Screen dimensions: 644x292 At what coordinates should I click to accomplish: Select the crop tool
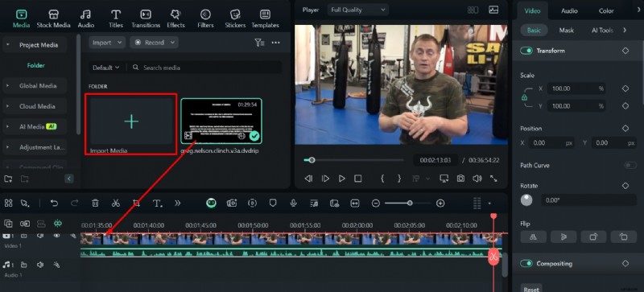pos(136,204)
